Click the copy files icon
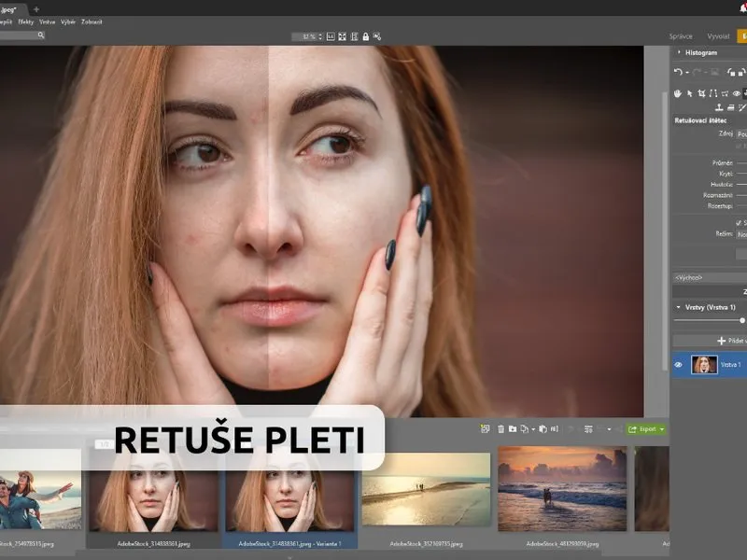Image resolution: width=747 pixels, height=560 pixels. coord(525,429)
